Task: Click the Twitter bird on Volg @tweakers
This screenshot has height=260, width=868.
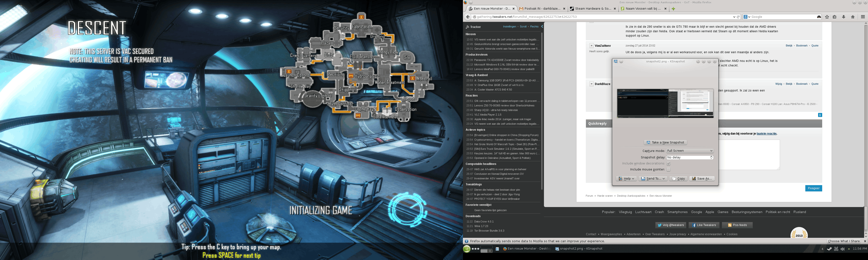Action: tap(659, 225)
